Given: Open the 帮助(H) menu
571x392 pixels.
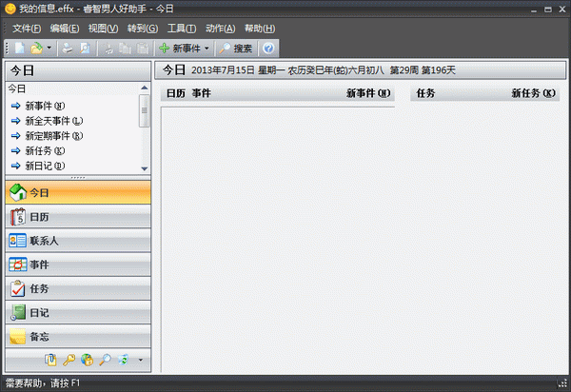Looking at the screenshot, I should [x=260, y=29].
